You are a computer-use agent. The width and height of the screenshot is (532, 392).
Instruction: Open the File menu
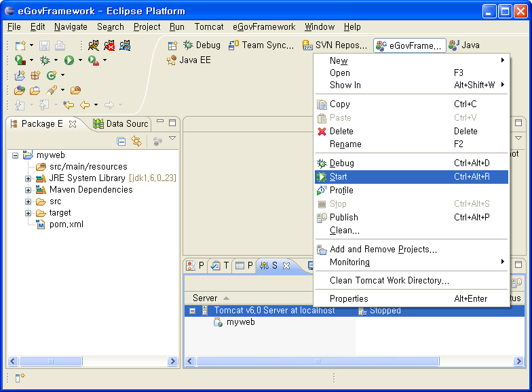(14, 27)
